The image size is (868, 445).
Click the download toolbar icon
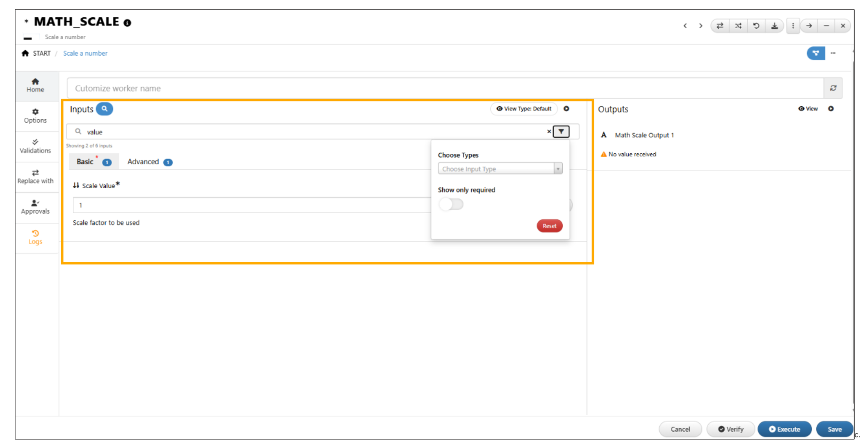(x=774, y=26)
